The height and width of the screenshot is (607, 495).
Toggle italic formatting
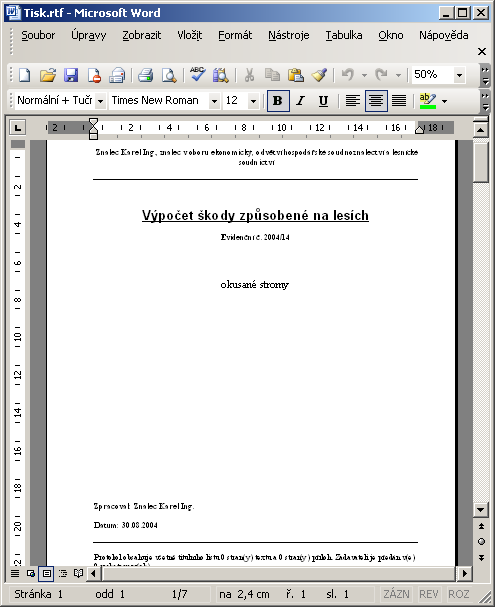point(300,101)
